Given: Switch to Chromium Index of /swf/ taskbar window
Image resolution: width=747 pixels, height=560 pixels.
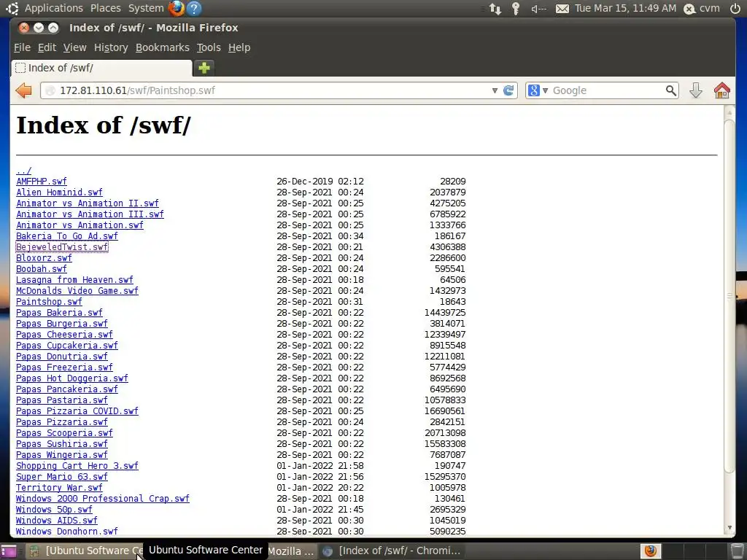Looking at the screenshot, I should point(392,551).
